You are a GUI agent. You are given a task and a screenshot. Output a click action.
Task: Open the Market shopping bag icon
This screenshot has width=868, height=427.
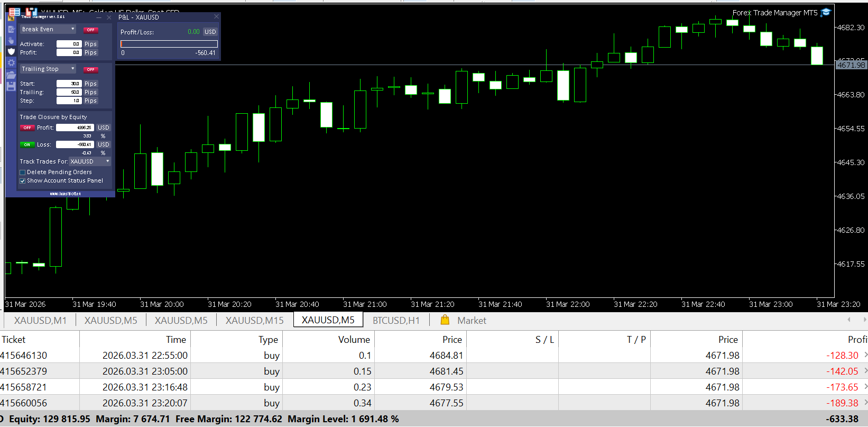(x=445, y=320)
